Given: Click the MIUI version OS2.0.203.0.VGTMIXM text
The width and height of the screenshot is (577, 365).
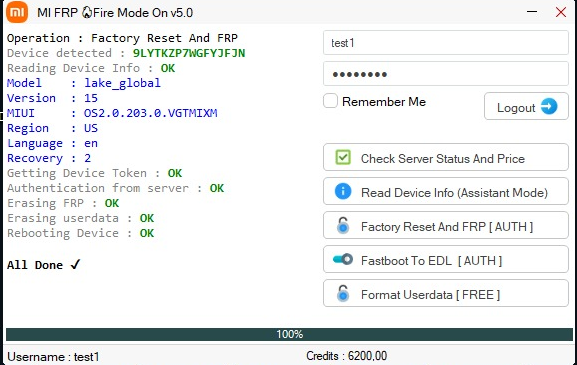Looking at the screenshot, I should coord(151,113).
